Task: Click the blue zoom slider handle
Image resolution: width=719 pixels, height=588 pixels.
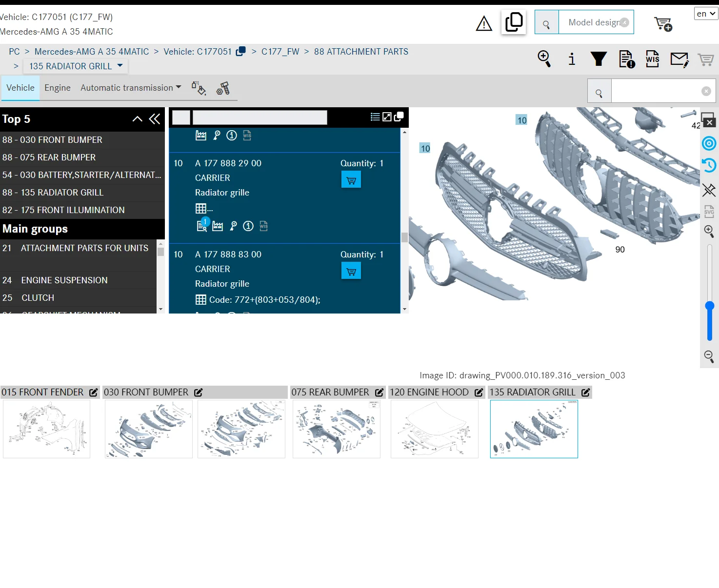Action: pos(710,306)
